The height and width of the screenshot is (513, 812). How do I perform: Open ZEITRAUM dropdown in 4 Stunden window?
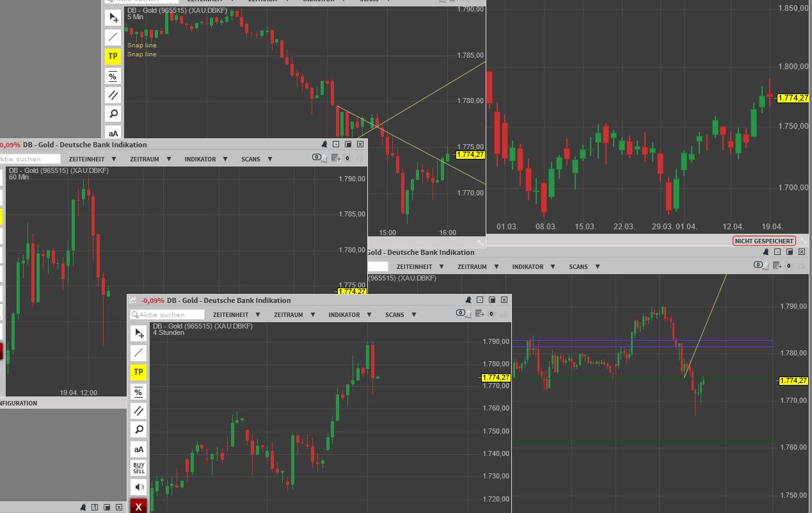(295, 314)
